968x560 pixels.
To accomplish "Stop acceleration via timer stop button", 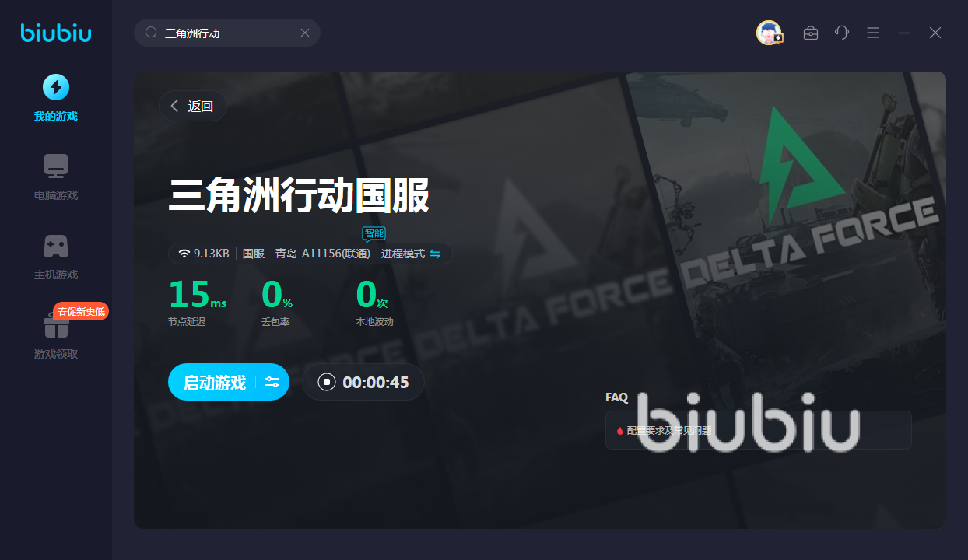I will tap(327, 382).
